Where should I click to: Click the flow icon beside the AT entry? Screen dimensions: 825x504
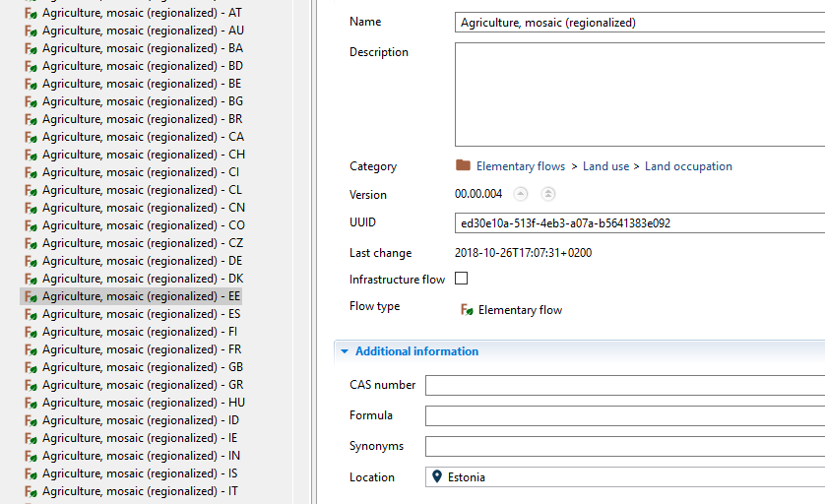pyautogui.click(x=32, y=13)
